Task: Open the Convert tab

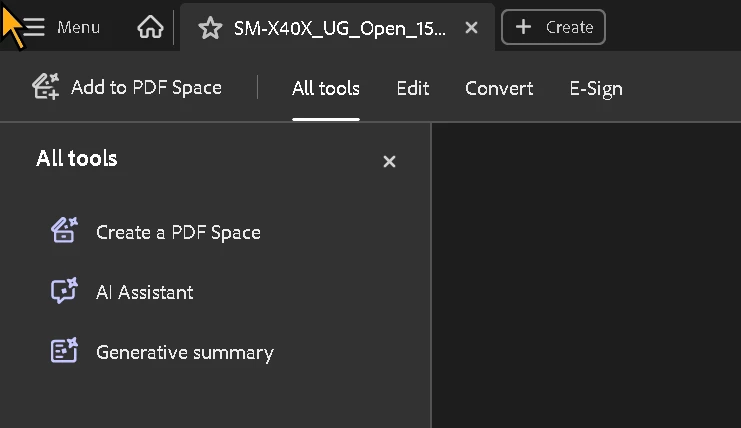Action: (x=499, y=88)
